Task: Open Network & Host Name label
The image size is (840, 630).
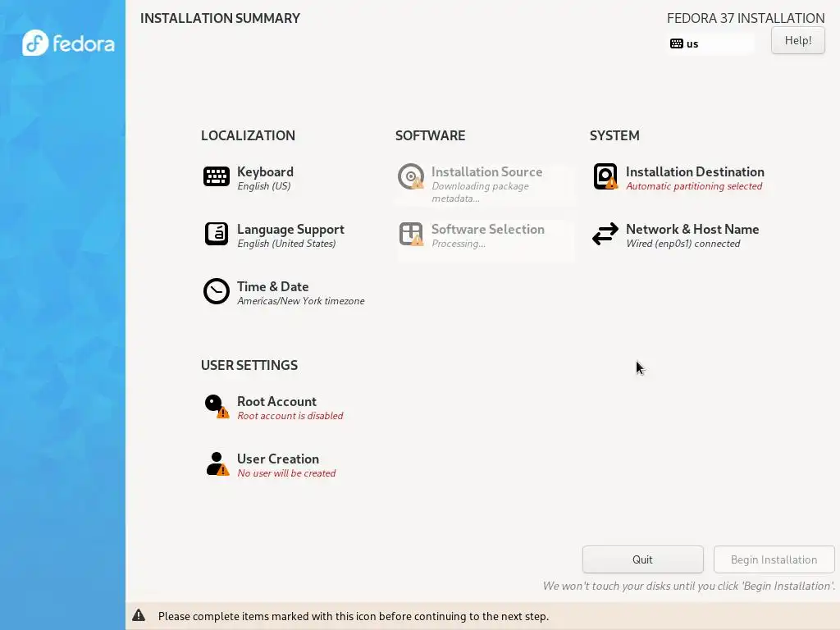Action: [x=692, y=230]
